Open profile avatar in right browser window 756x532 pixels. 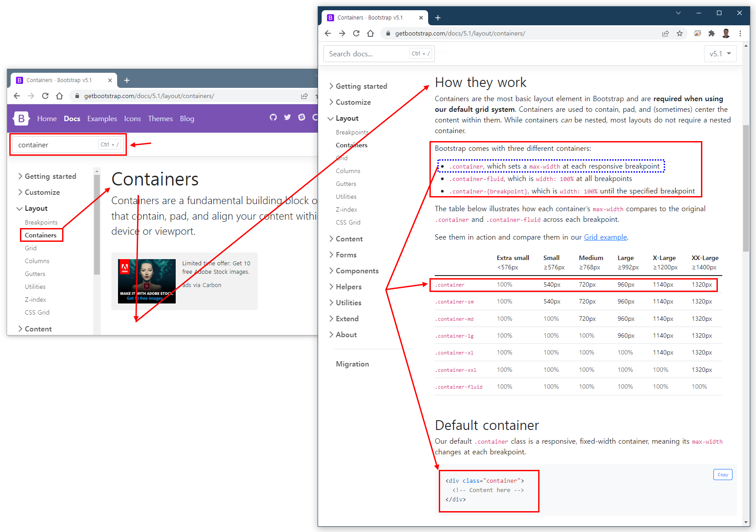pyautogui.click(x=726, y=33)
